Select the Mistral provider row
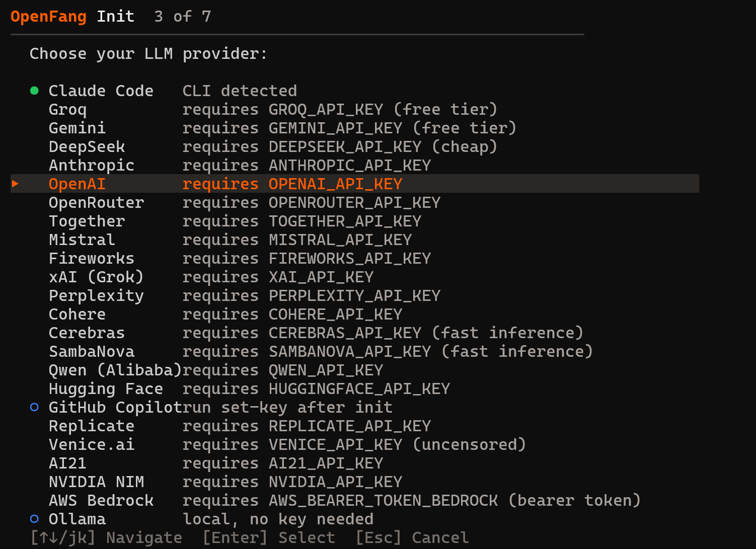This screenshot has width=756, height=549. (82, 240)
